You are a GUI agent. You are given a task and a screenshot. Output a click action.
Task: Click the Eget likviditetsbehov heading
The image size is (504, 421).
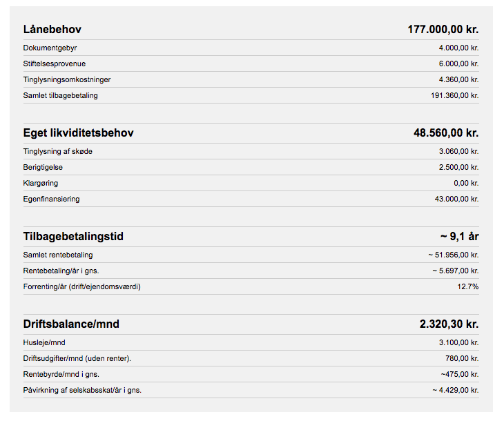79,133
